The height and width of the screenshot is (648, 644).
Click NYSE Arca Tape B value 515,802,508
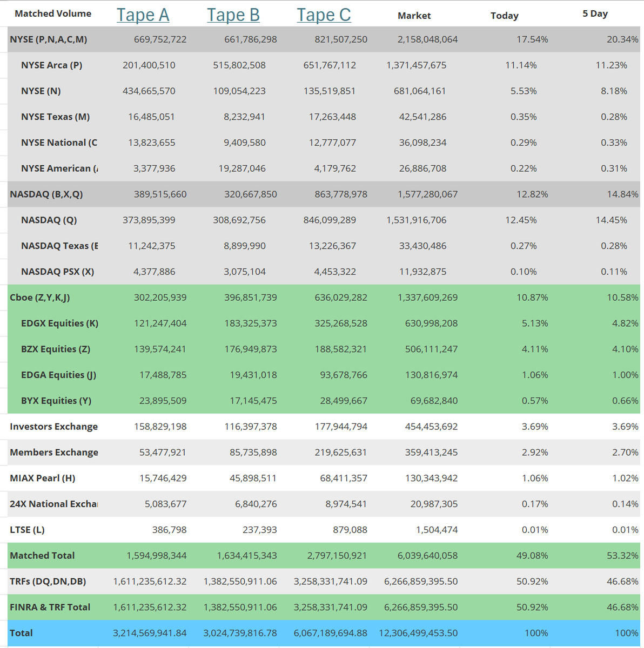[239, 65]
